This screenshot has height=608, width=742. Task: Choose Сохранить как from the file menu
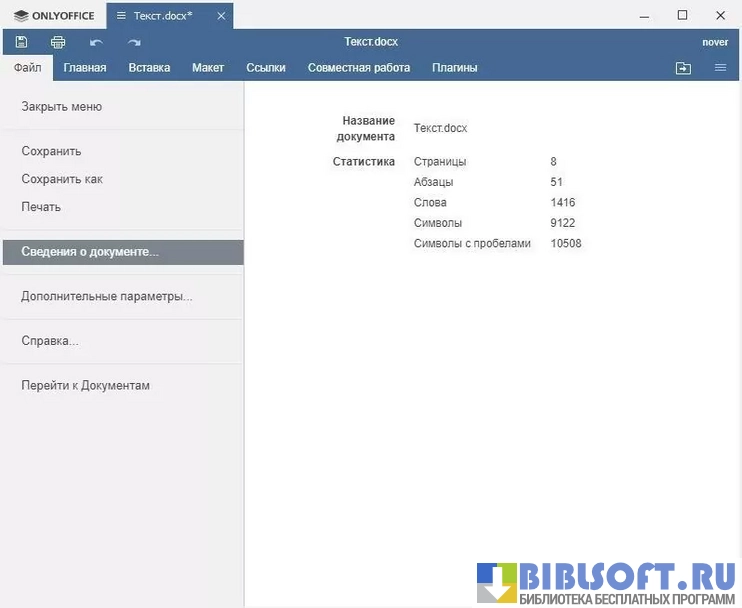tap(62, 179)
